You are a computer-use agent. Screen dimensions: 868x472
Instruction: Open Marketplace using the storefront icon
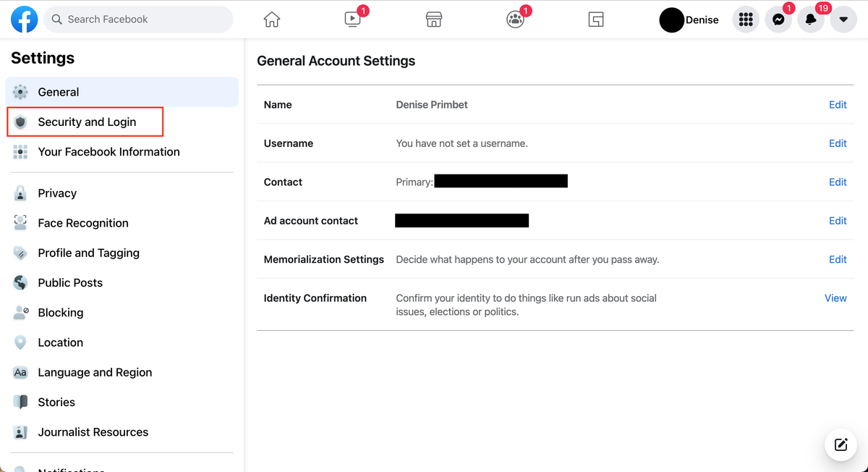[433, 20]
